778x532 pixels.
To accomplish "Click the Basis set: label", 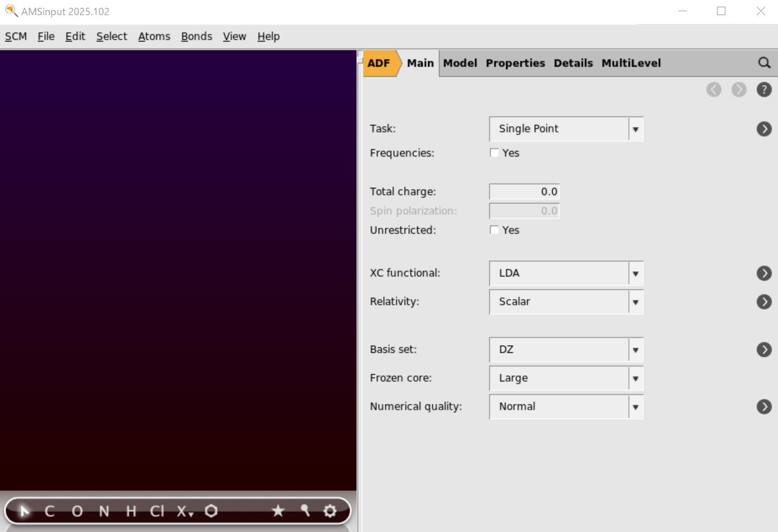I will tap(393, 350).
